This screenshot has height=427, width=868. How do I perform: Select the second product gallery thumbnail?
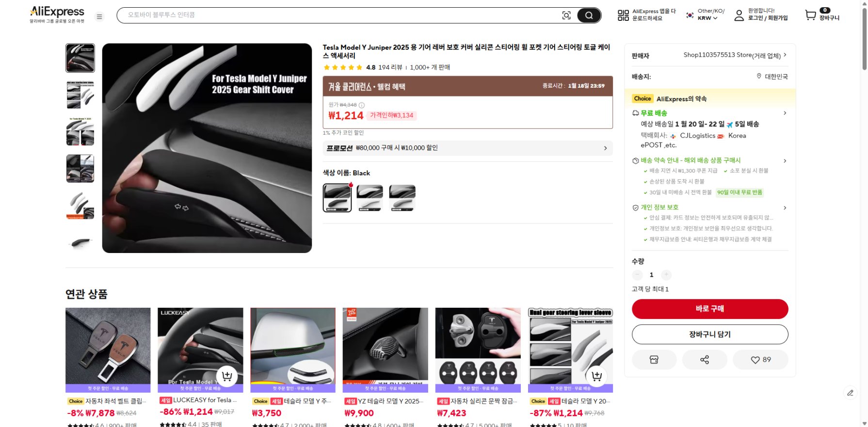point(80,95)
